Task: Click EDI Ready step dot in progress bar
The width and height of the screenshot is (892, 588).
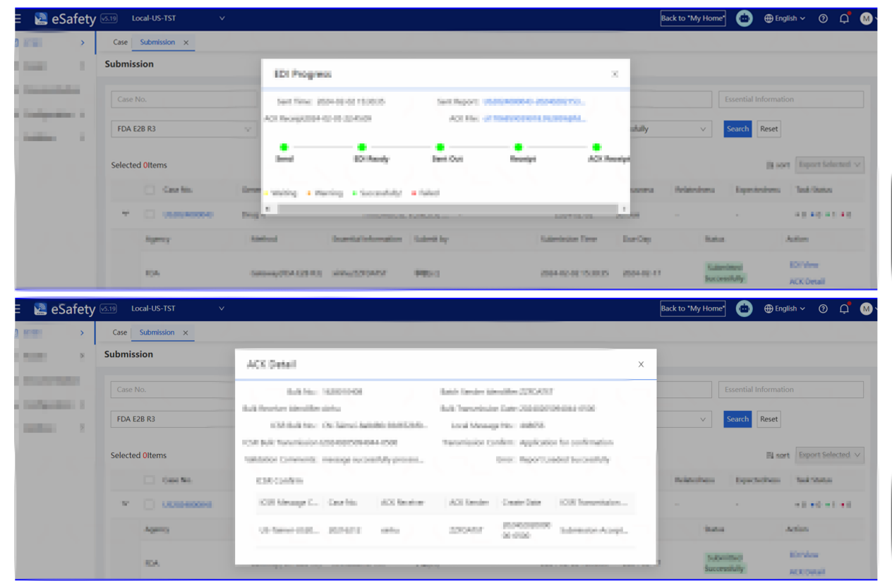Action: pyautogui.click(x=362, y=147)
